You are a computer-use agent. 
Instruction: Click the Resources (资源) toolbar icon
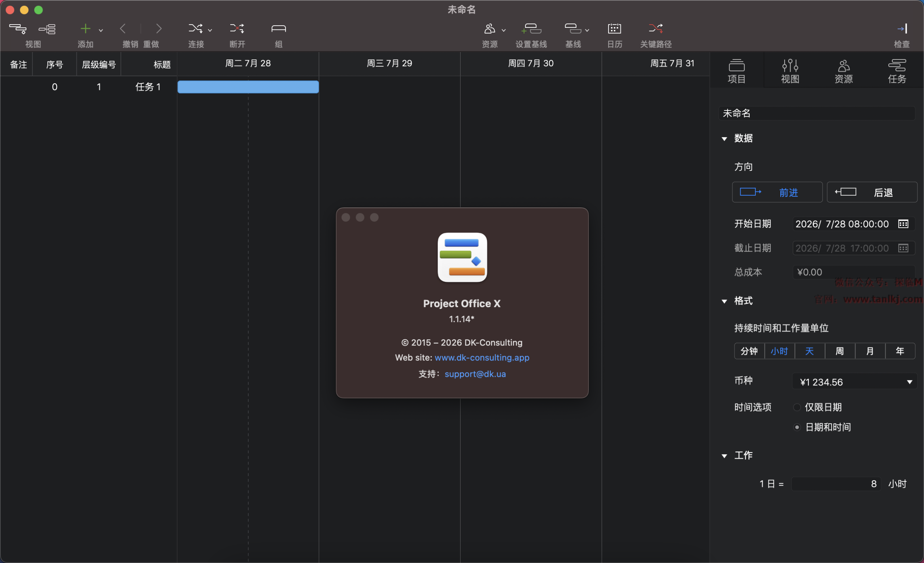point(490,29)
